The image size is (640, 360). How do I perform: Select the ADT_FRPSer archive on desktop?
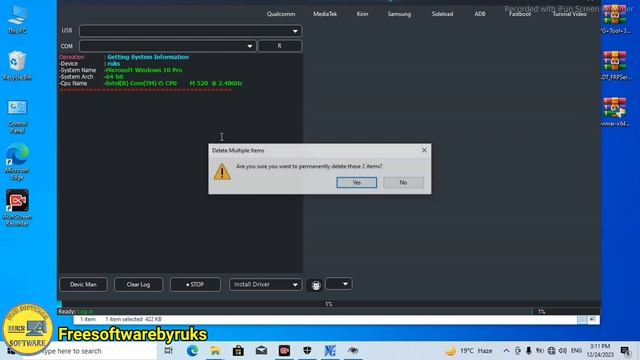click(616, 65)
